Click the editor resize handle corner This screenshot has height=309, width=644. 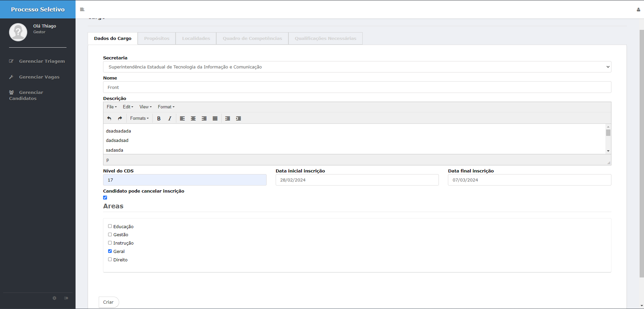click(x=609, y=163)
